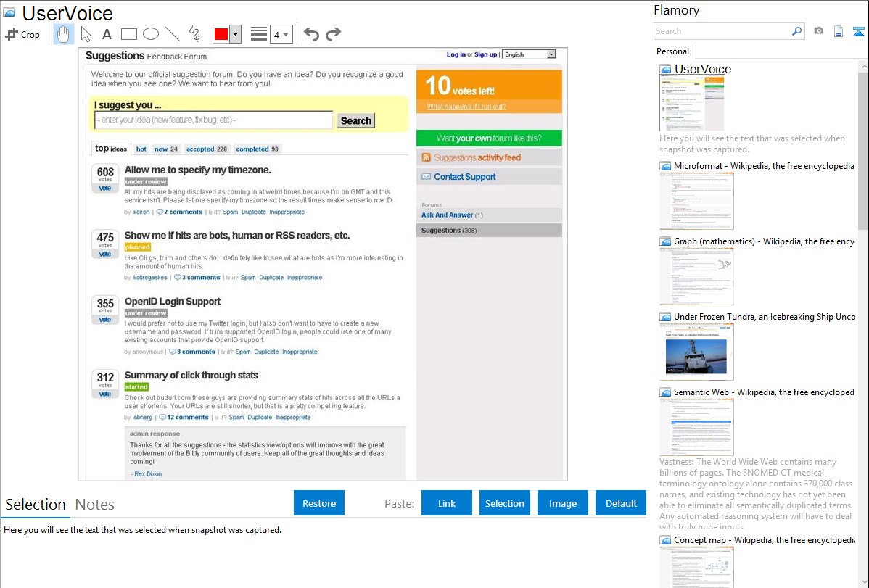This screenshot has height=588, width=869.
Task: Select the ellipse shape tool
Action: pos(151,34)
